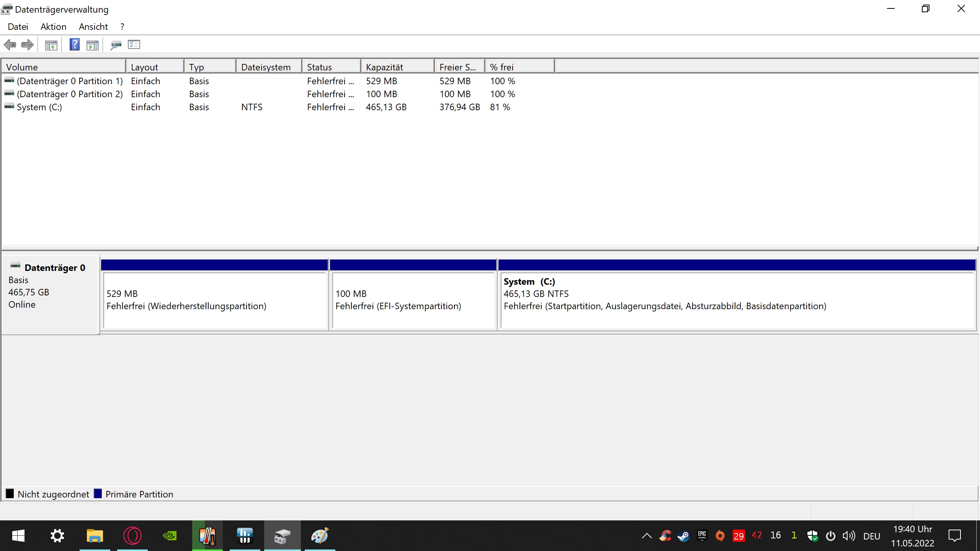
Task: Open the Datei menu
Action: tap(18, 27)
